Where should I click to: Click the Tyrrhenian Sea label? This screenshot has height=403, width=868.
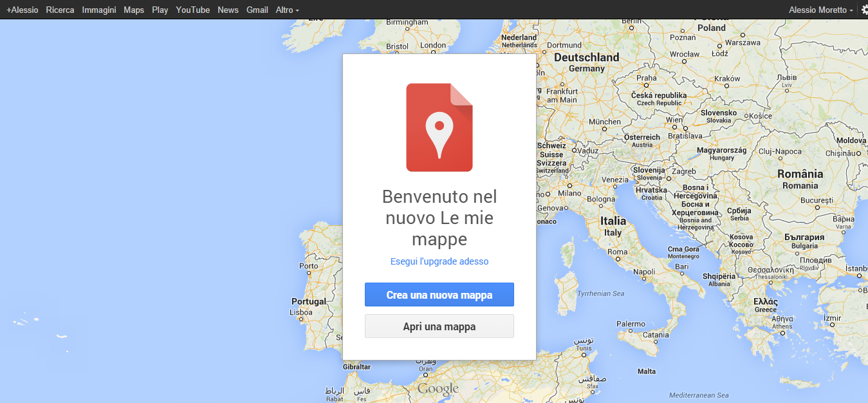[601, 294]
